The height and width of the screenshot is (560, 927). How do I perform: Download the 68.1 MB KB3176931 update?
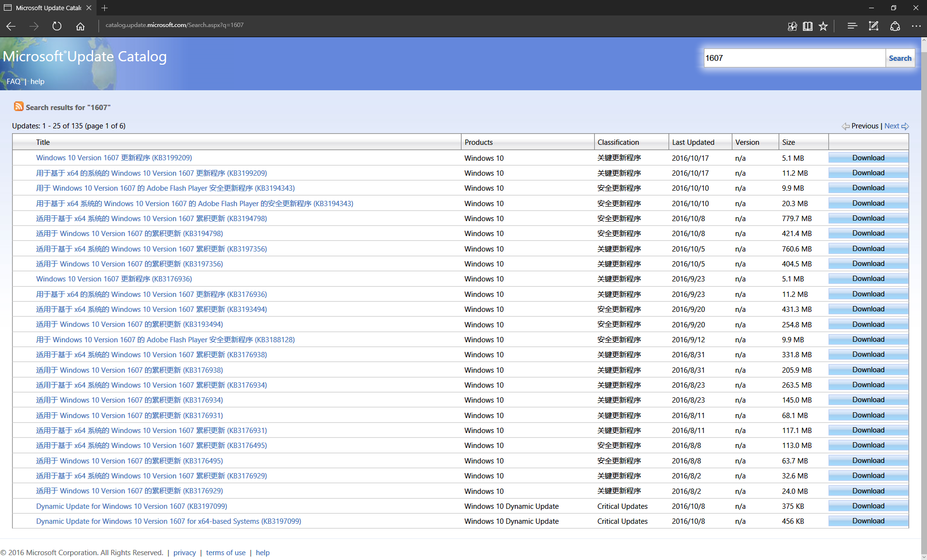point(868,415)
